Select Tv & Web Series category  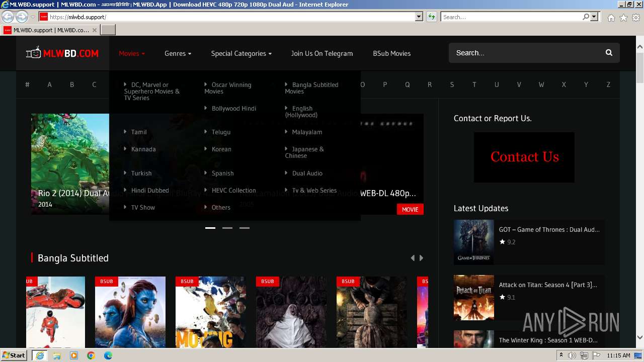coord(311,190)
